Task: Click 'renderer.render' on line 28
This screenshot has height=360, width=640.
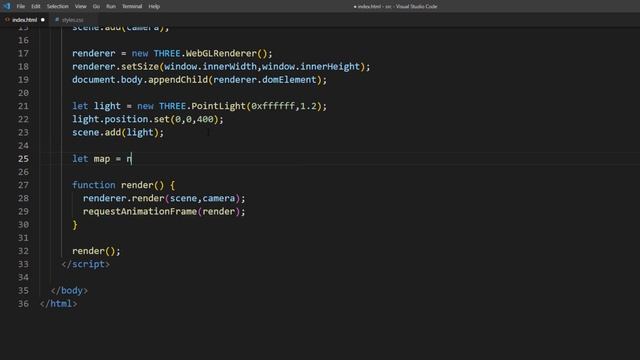Action: pos(123,198)
